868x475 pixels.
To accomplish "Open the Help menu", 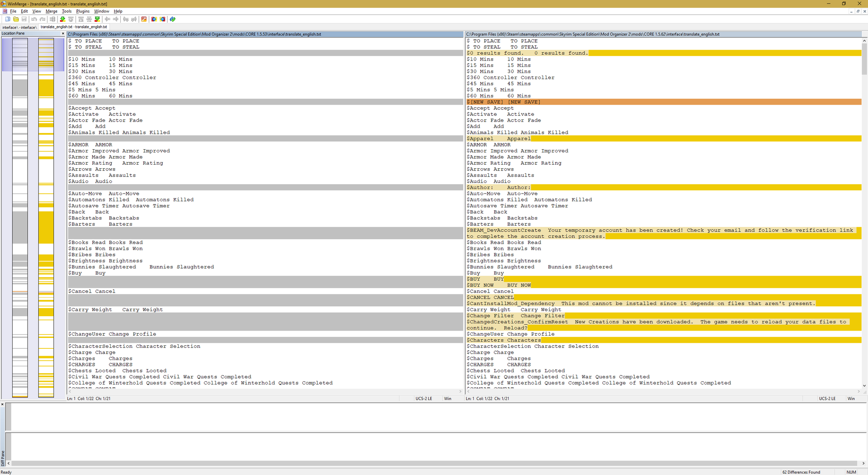I will [x=118, y=11].
